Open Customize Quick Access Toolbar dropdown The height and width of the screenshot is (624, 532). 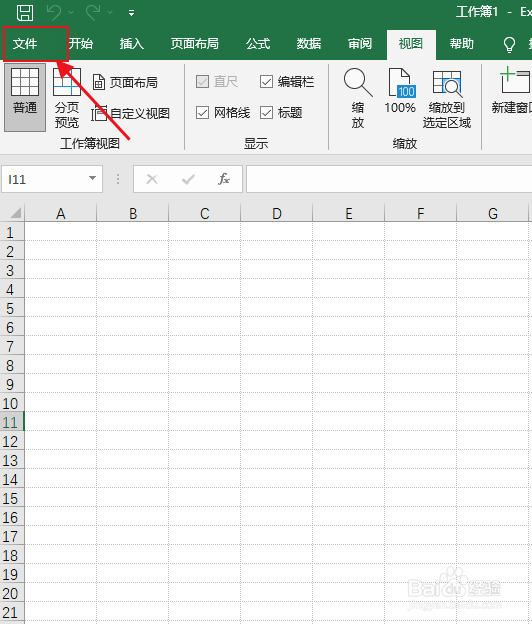click(131, 13)
